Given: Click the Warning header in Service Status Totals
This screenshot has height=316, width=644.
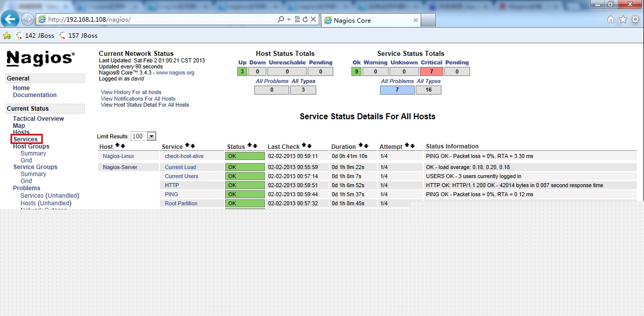Looking at the screenshot, I should point(376,63).
